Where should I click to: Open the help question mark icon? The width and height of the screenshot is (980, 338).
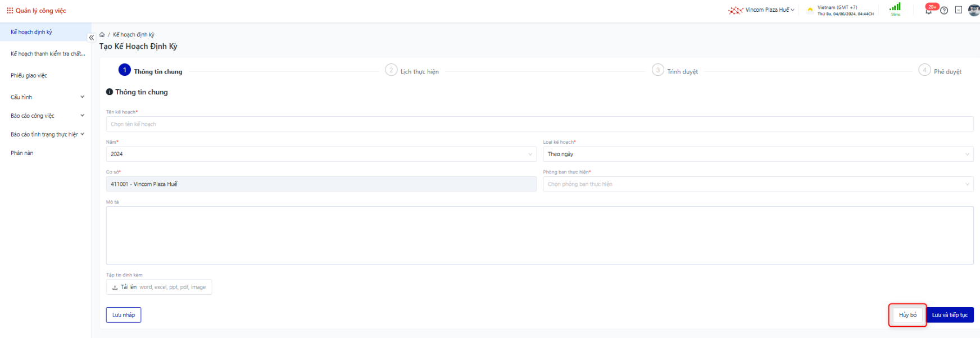click(x=944, y=11)
